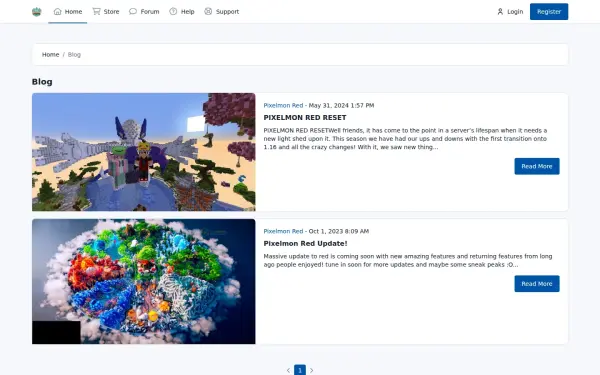Open the Pixelmon Red Update! title

pos(305,243)
